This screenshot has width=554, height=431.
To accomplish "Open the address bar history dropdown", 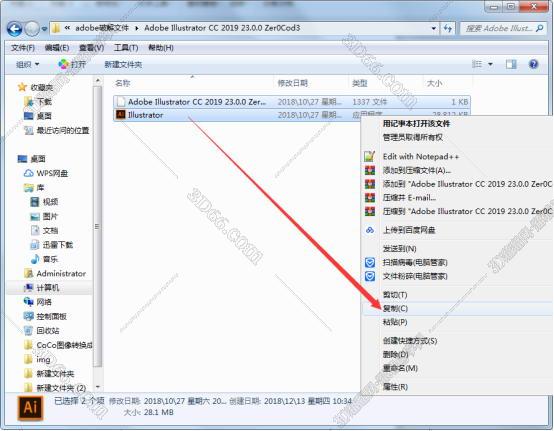I will click(x=434, y=28).
